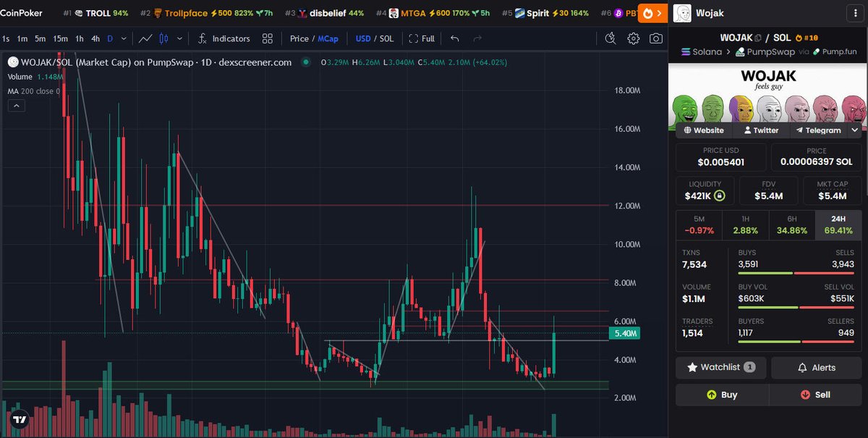Switch chart to Price mode
The height and width of the screenshot is (438, 868).
pos(299,38)
